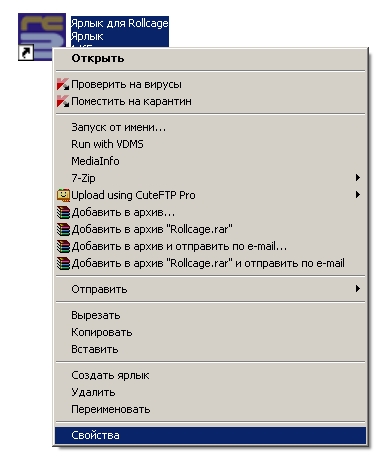Image resolution: width=390 pixels, height=459 pixels.
Task: Click WinRAR icon for archive and e-mail option
Action: click(63, 246)
